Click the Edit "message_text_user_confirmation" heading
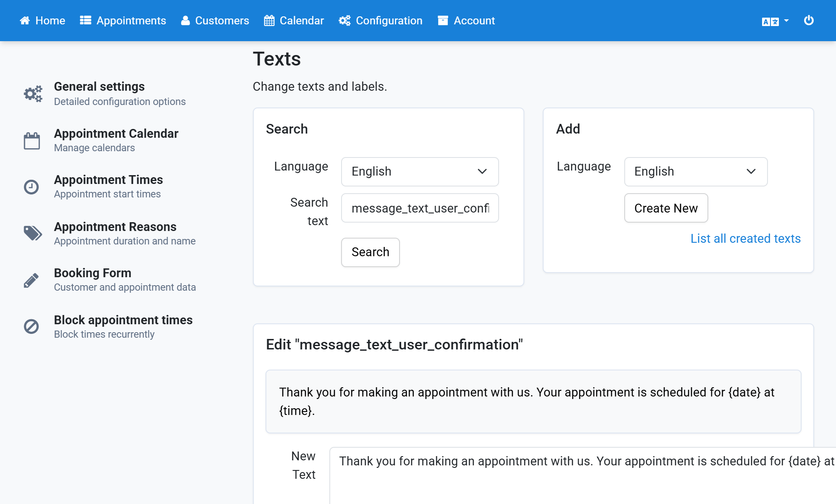The height and width of the screenshot is (504, 836). click(394, 344)
